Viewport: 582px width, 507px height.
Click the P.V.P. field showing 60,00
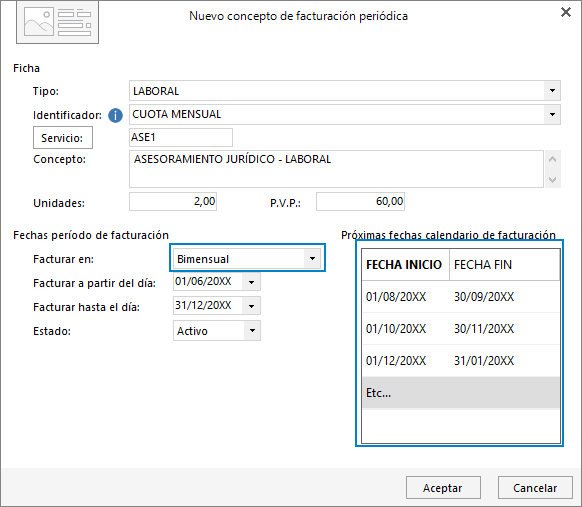[x=360, y=202]
